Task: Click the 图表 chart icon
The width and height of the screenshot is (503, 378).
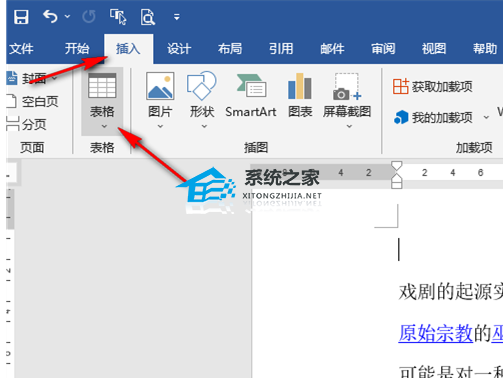Action: 300,86
